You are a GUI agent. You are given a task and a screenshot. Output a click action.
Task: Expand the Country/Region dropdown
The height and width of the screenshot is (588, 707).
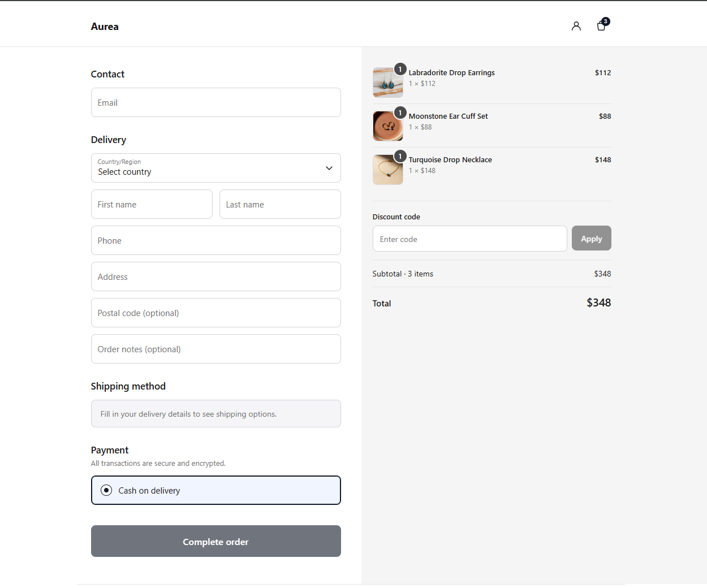click(x=216, y=168)
